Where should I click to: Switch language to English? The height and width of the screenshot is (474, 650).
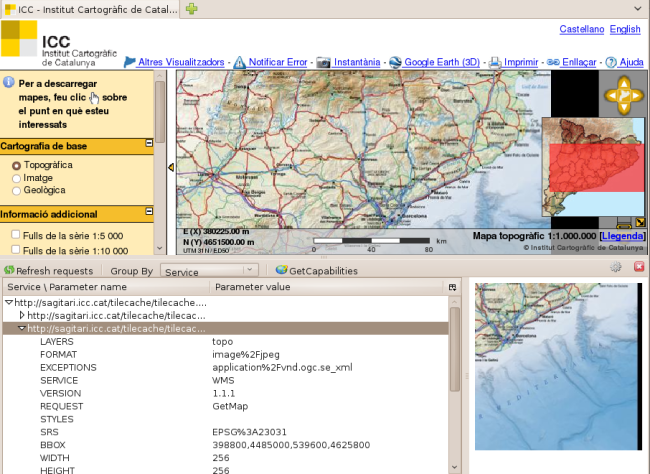coord(625,30)
